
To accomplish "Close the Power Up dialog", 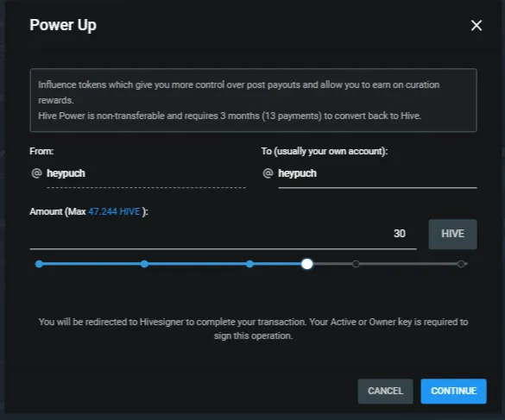I will pyautogui.click(x=477, y=25).
